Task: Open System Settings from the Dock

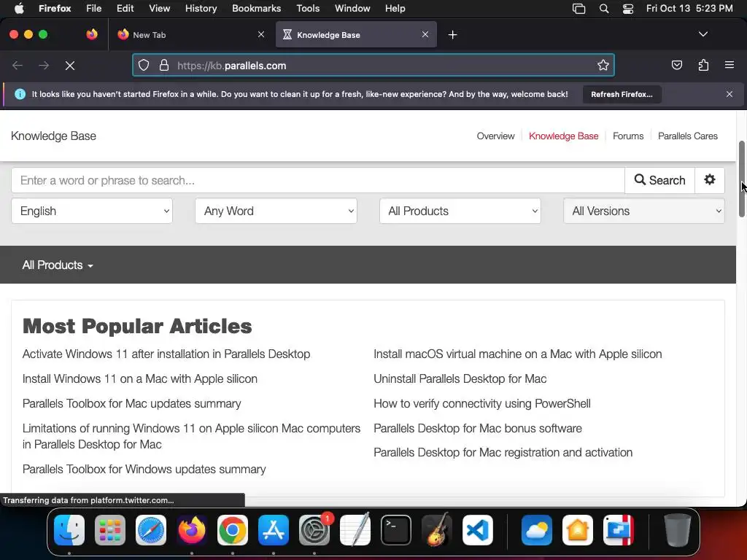Action: click(314, 530)
